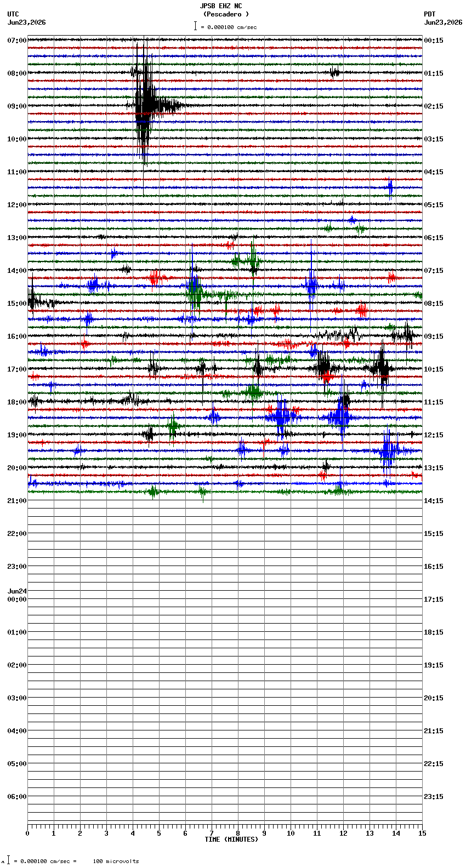The image size is (466, 868).
Task: Click the 'Jun24' date change label
Action: coord(17,591)
